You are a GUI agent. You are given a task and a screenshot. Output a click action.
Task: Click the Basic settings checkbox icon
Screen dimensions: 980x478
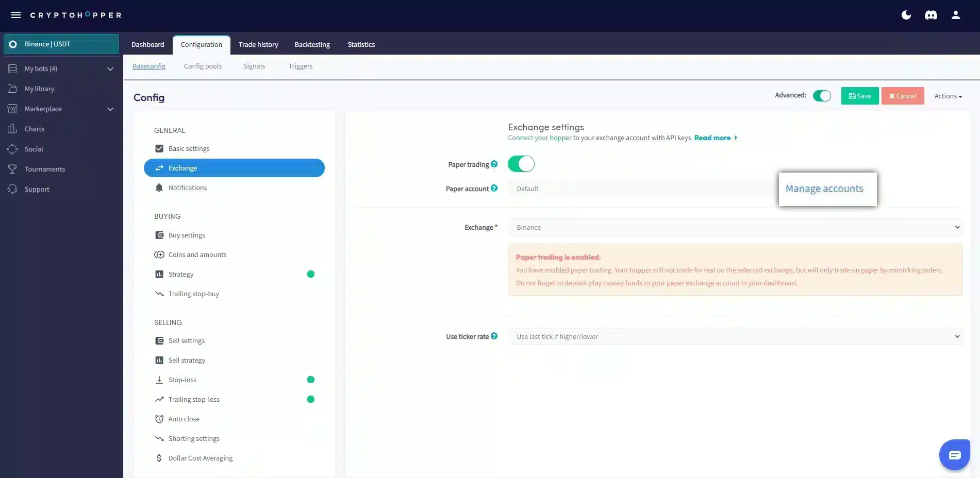point(159,148)
